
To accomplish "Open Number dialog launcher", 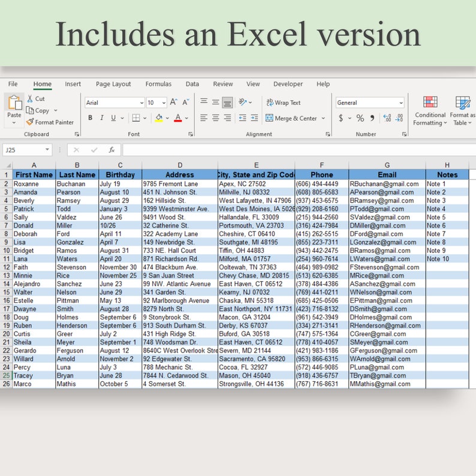I will pos(404,134).
